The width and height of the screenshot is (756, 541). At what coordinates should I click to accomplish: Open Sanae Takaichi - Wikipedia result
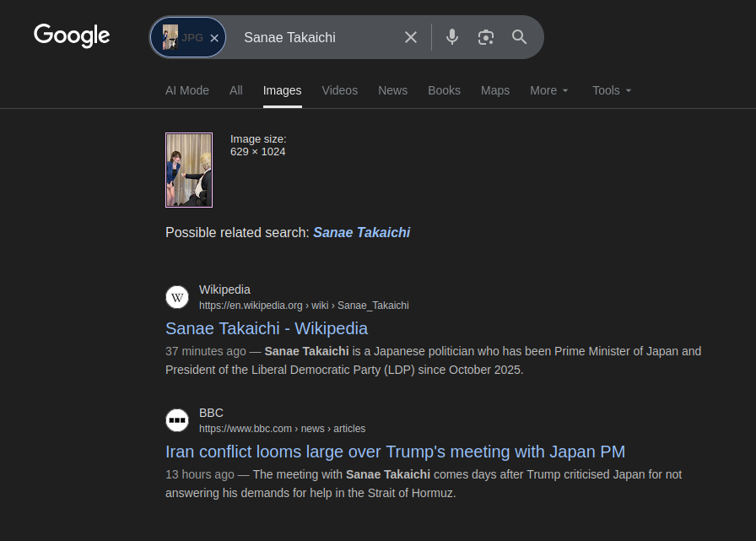(267, 328)
